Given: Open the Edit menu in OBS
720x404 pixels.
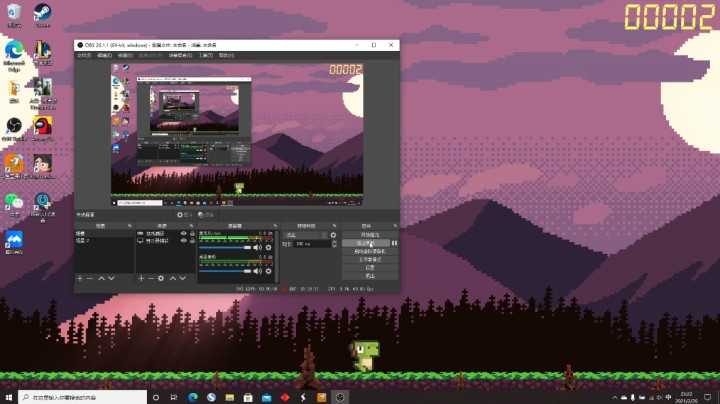Looking at the screenshot, I should pyautogui.click(x=104, y=55).
